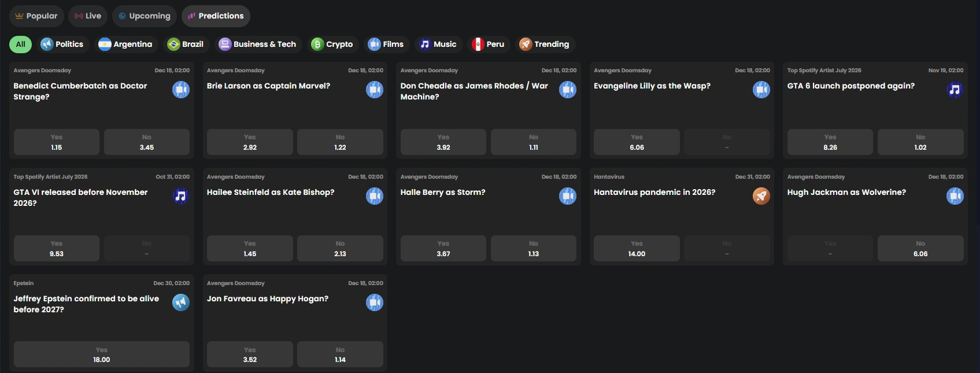Click megaphone icon on Jeffrey Epstein card
980x373 pixels.
(x=181, y=302)
